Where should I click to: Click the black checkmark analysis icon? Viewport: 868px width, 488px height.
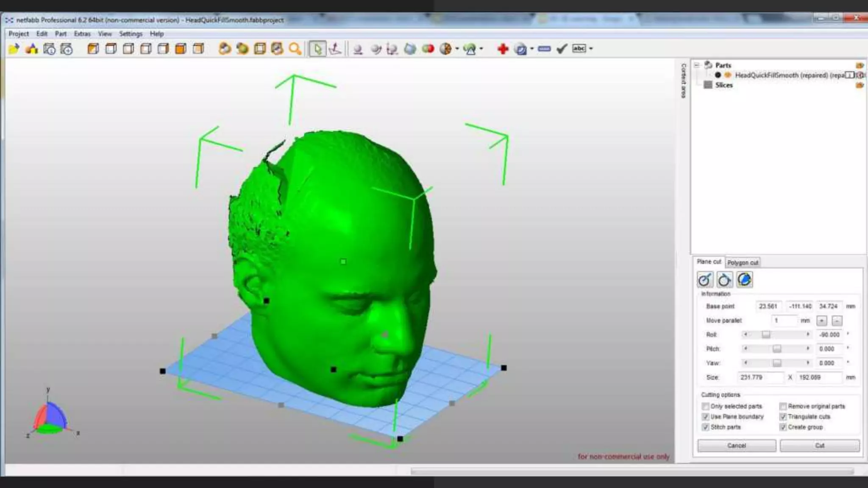[x=562, y=49]
